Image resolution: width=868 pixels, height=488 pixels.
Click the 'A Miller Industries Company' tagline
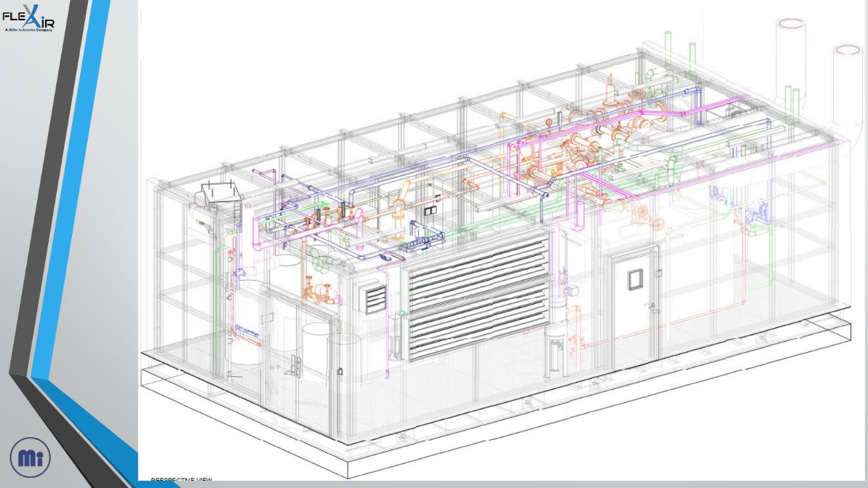pos(29,30)
